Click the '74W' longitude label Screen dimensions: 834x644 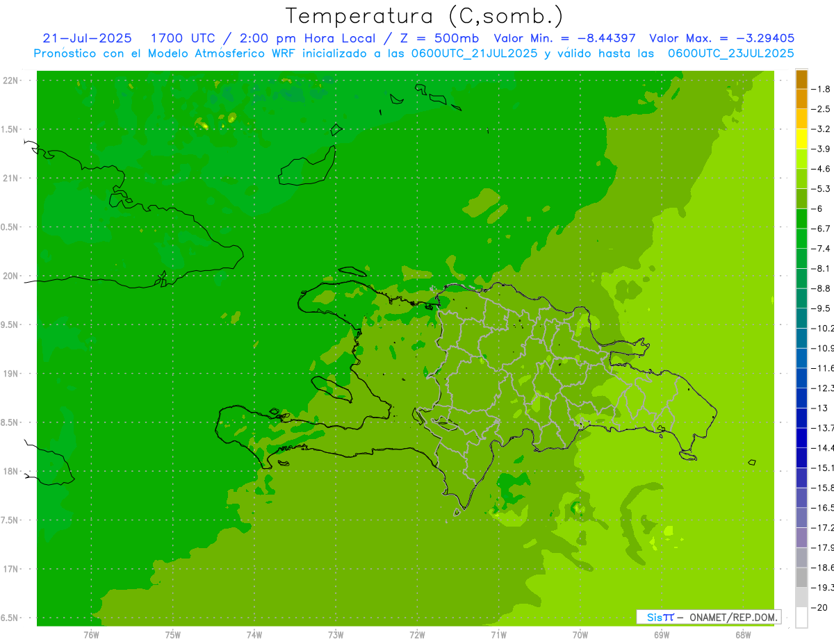254,635
